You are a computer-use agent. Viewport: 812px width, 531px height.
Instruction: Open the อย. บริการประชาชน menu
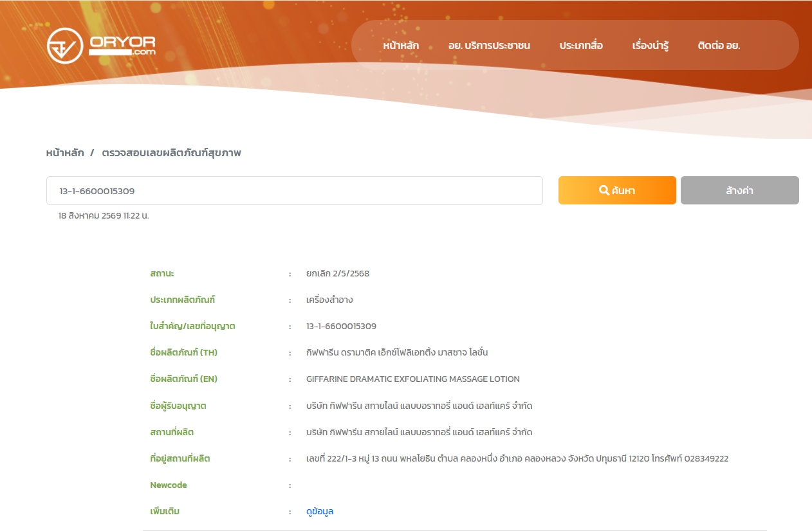489,46
